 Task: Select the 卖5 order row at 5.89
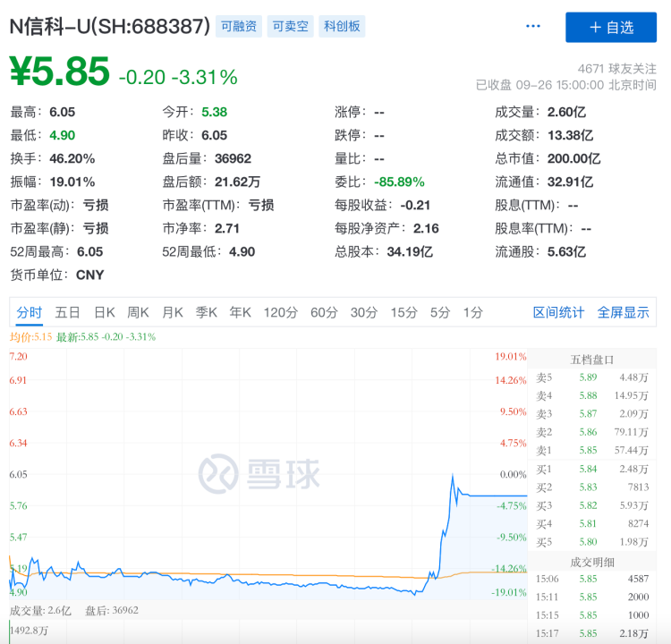click(x=592, y=377)
